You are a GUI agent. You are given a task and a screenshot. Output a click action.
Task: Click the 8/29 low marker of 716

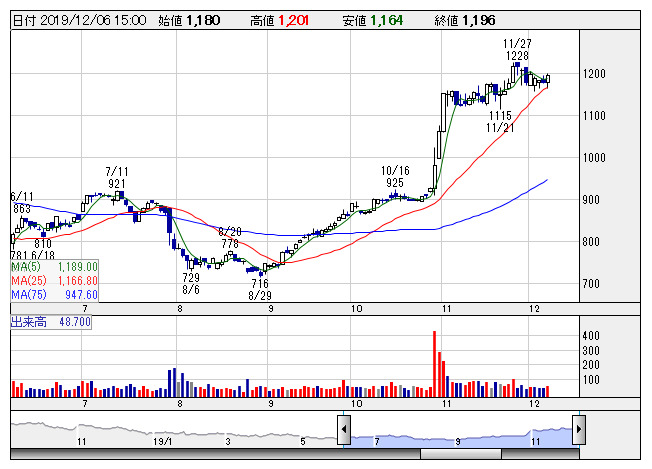tap(260, 284)
